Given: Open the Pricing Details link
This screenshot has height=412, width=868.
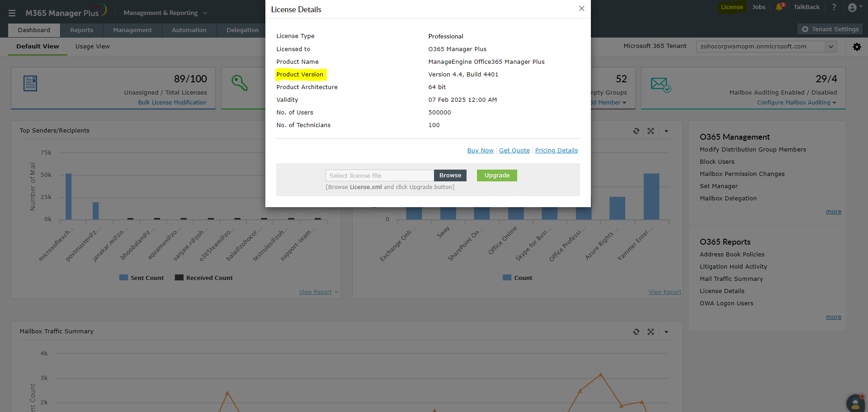Looking at the screenshot, I should 557,151.
